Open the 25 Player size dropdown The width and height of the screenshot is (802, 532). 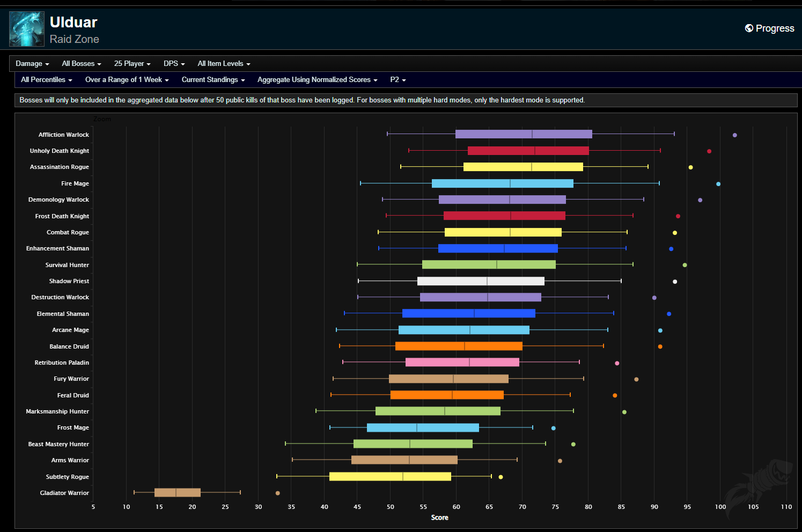[132, 63]
